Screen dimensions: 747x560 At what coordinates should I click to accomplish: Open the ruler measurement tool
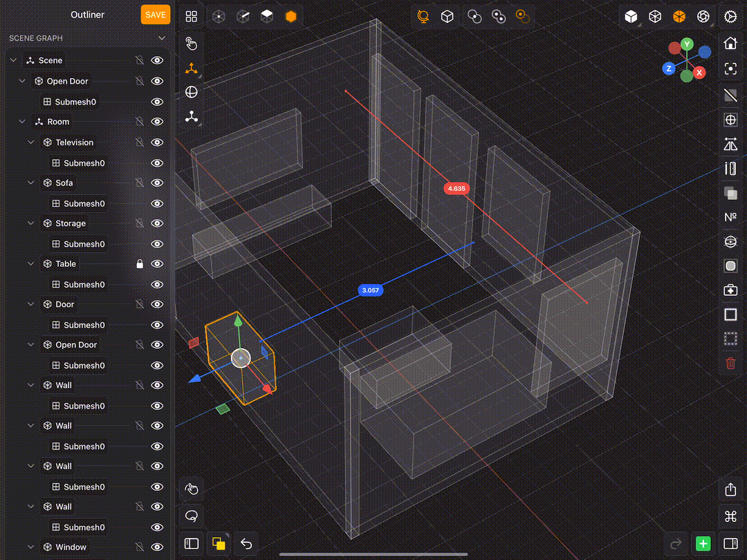[x=730, y=169]
